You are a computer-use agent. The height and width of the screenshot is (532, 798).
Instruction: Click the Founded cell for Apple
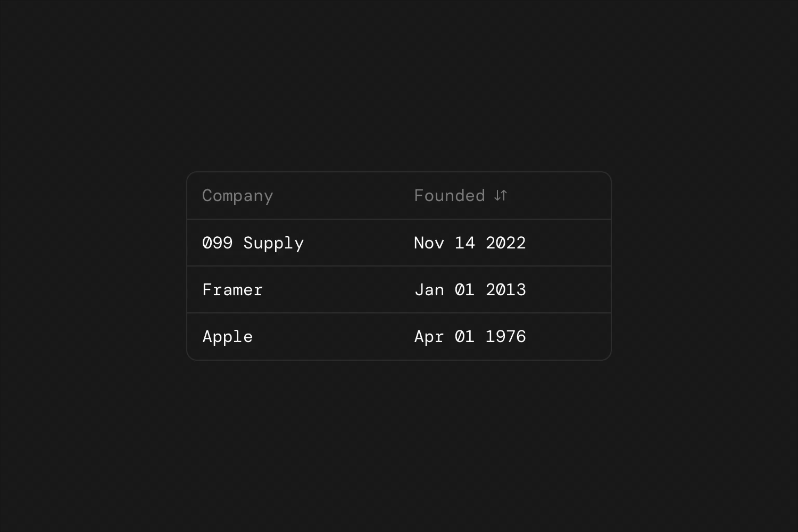(x=470, y=336)
